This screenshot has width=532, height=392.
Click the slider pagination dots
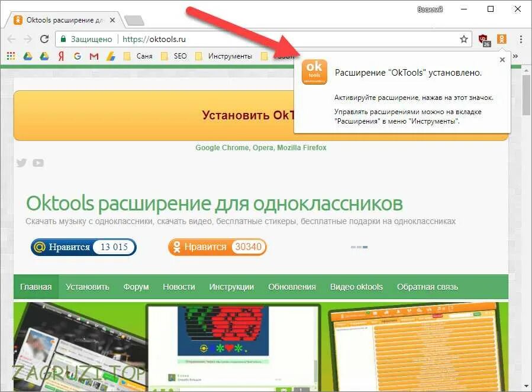click(x=359, y=247)
